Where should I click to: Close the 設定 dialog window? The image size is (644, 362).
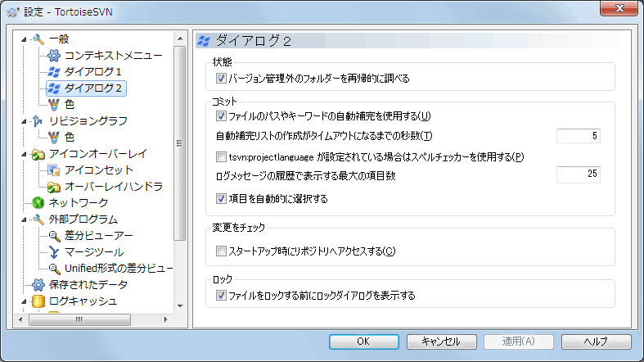(619, 8)
